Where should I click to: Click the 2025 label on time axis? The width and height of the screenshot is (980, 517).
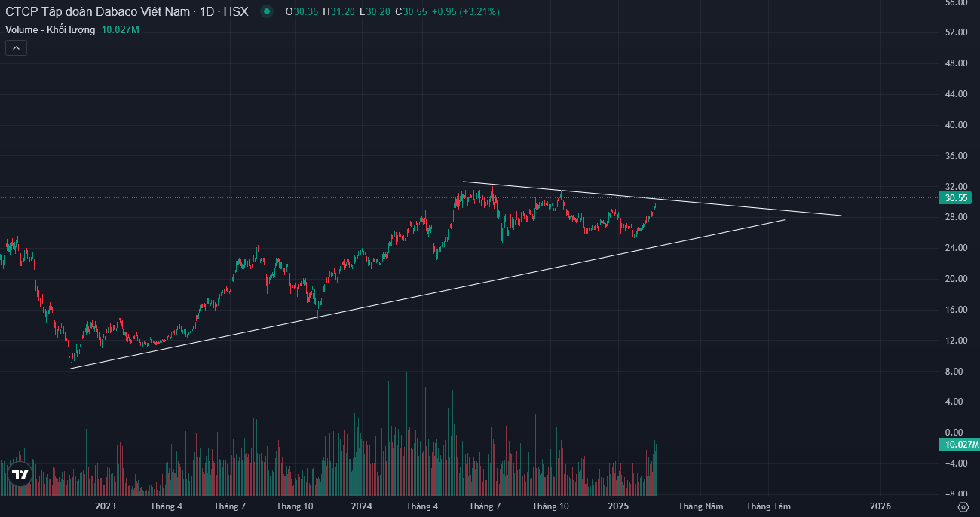point(618,506)
